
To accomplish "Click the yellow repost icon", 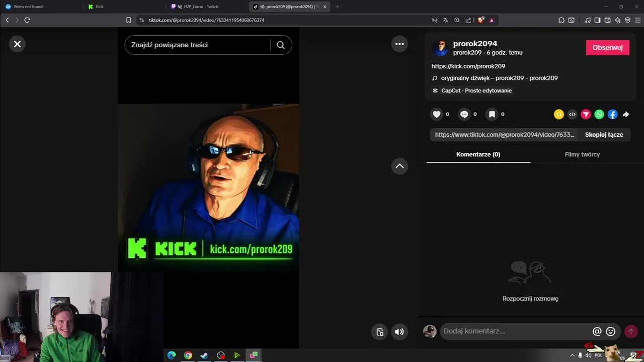I will [558, 115].
